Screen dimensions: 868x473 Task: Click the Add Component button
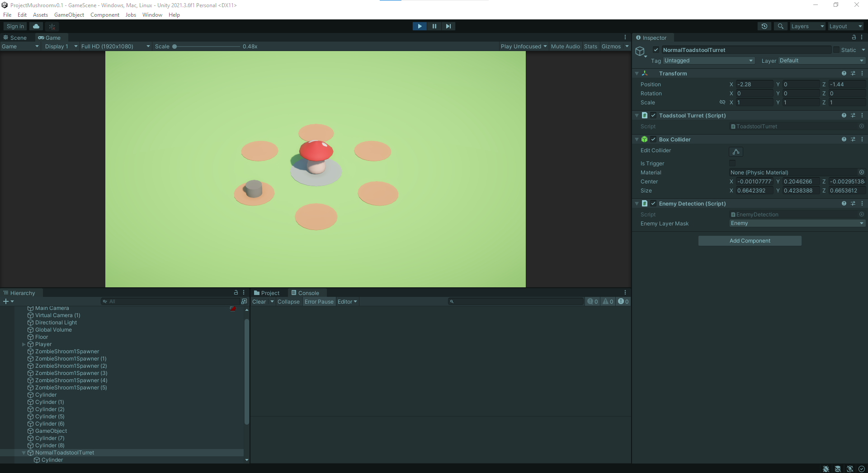pos(750,240)
